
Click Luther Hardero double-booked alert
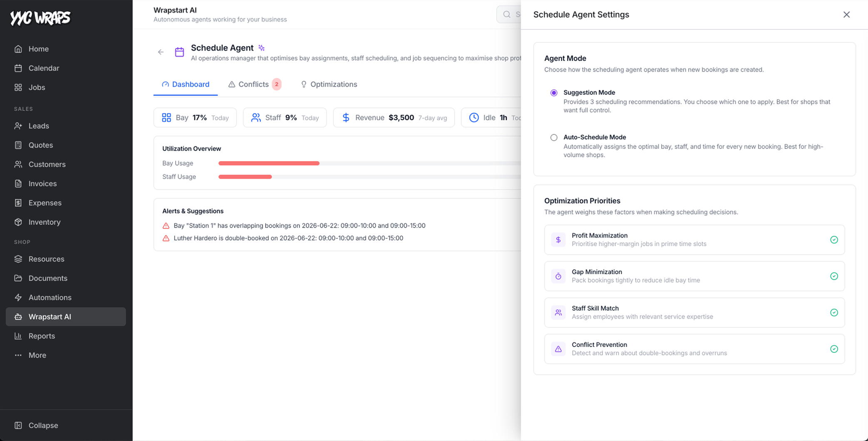pyautogui.click(x=288, y=238)
